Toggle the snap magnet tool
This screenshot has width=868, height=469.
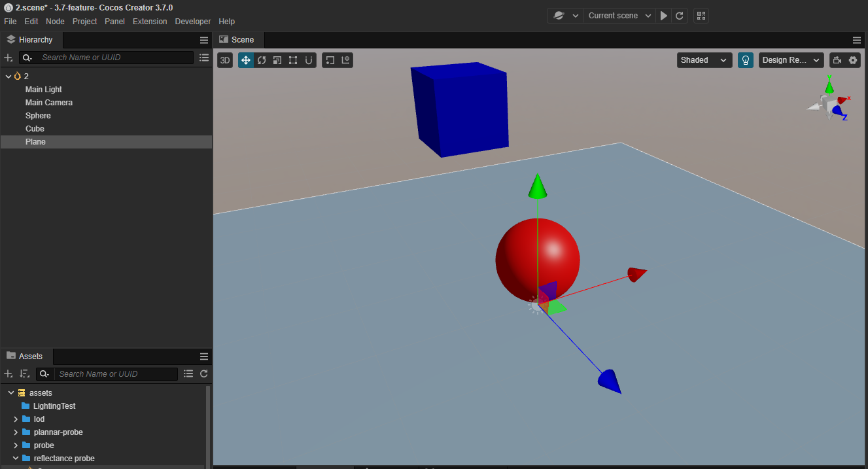(x=309, y=60)
